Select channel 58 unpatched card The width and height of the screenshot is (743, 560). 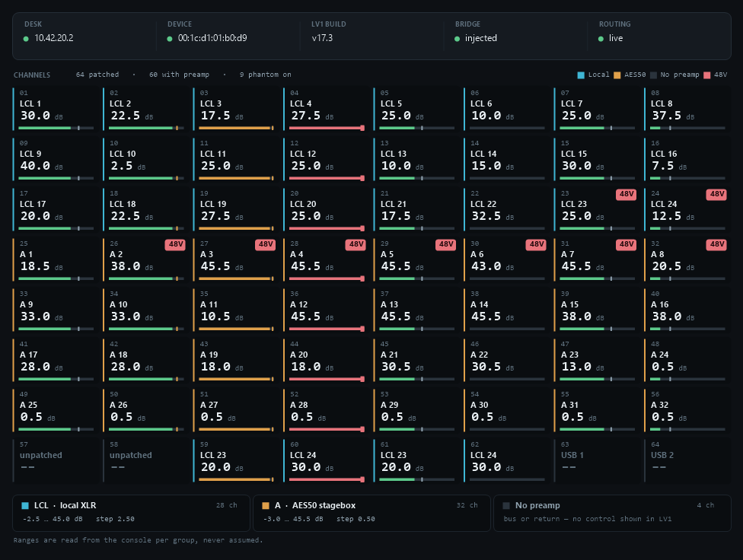[146, 461]
